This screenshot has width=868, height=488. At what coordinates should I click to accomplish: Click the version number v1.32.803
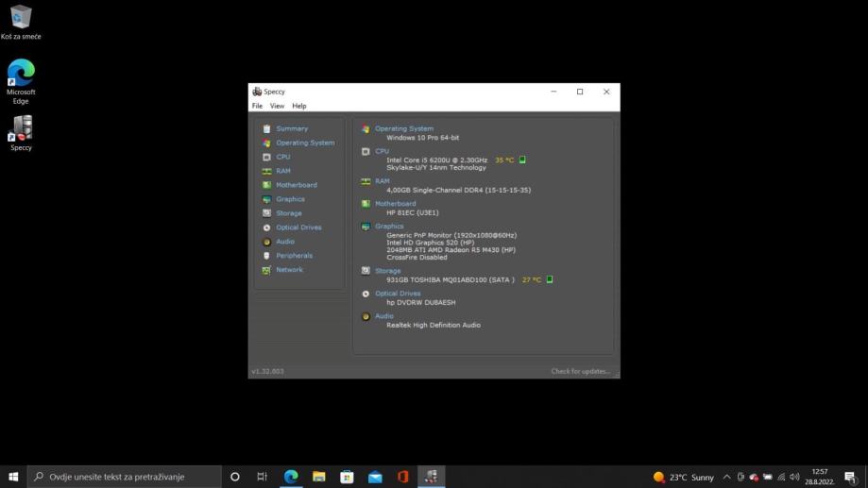pyautogui.click(x=267, y=371)
